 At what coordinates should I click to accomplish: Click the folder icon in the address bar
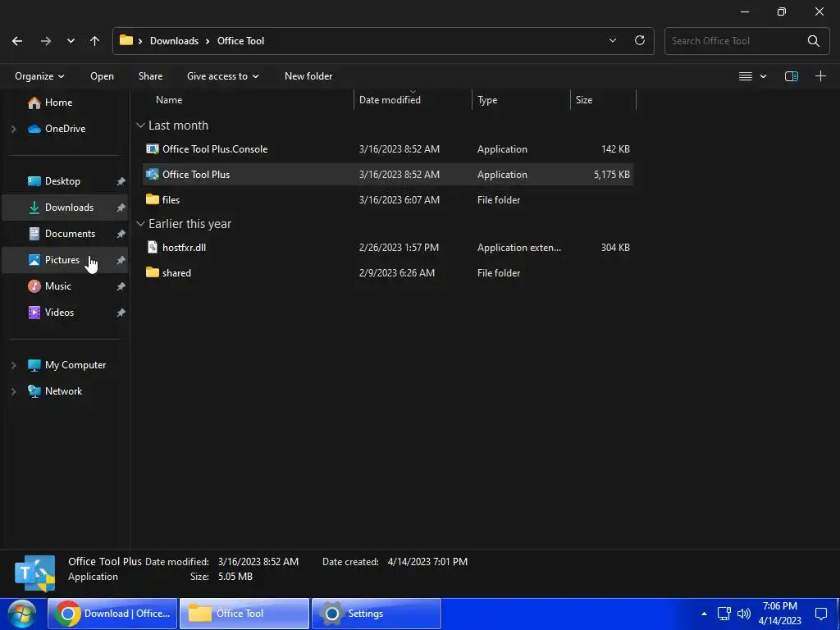point(126,40)
